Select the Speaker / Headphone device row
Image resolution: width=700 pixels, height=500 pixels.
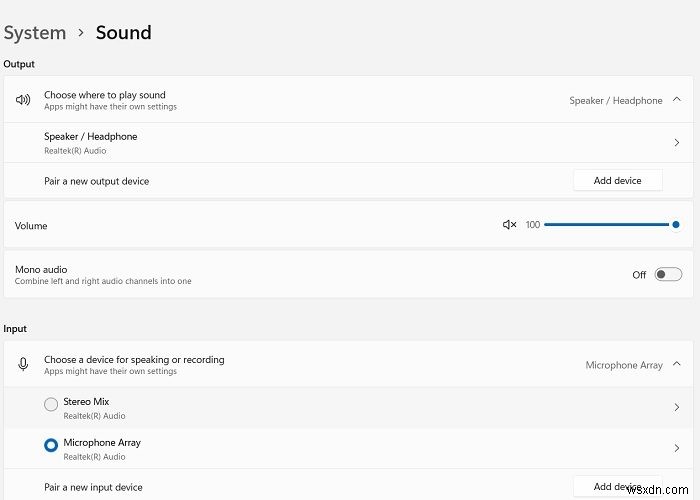pyautogui.click(x=300, y=143)
